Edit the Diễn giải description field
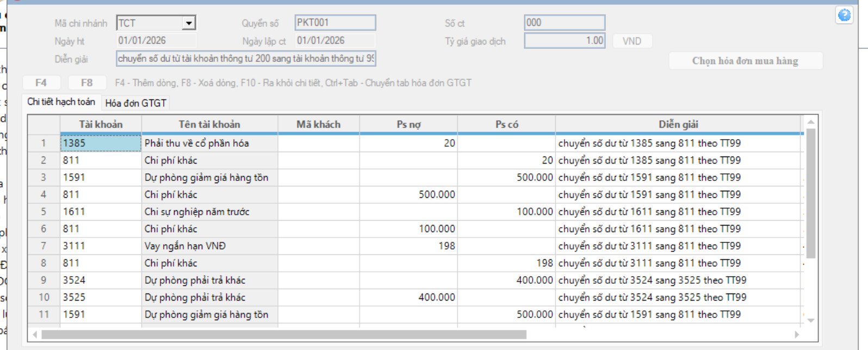Viewport: 868px width, 350px height. point(246,59)
